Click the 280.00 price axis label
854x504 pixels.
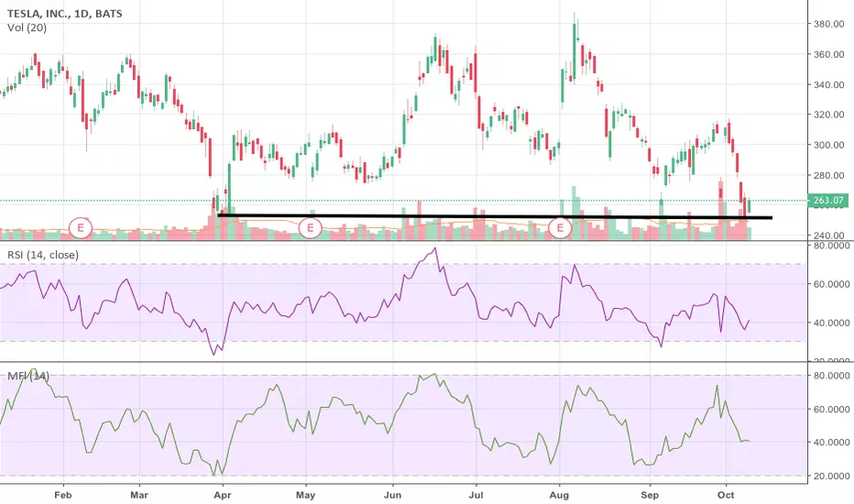(829, 176)
